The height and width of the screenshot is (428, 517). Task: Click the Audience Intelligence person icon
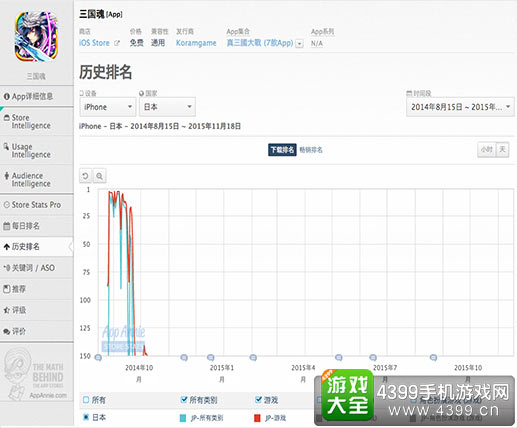tap(6, 175)
